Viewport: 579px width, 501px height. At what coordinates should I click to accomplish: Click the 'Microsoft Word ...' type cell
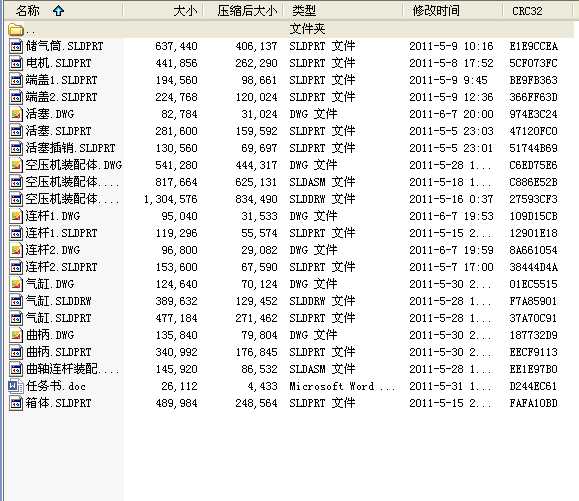tap(342, 386)
